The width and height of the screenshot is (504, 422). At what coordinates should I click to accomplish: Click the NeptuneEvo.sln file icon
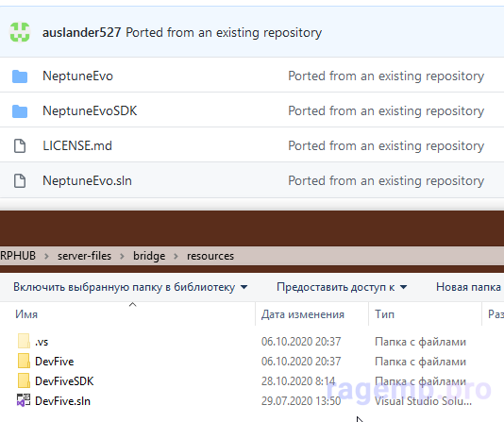pos(20,180)
